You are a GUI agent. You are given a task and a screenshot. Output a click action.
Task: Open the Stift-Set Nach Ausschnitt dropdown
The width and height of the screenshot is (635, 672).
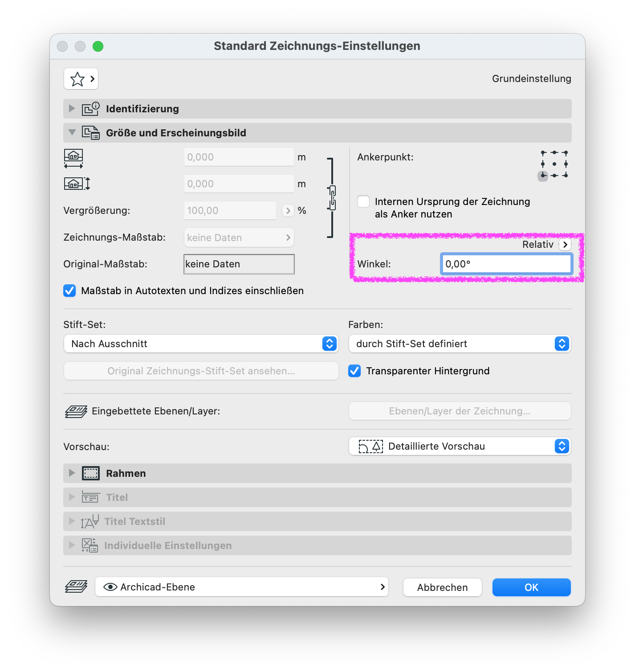coord(201,344)
